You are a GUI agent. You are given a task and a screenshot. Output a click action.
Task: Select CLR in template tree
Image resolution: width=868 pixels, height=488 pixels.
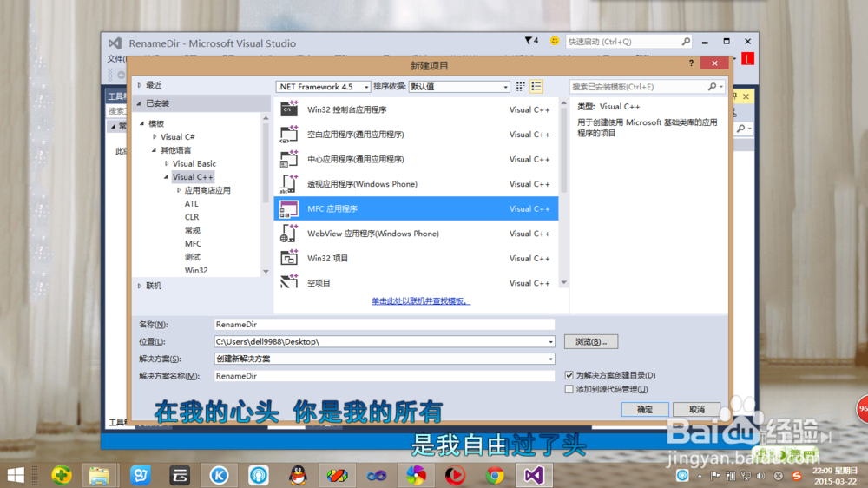pos(192,217)
